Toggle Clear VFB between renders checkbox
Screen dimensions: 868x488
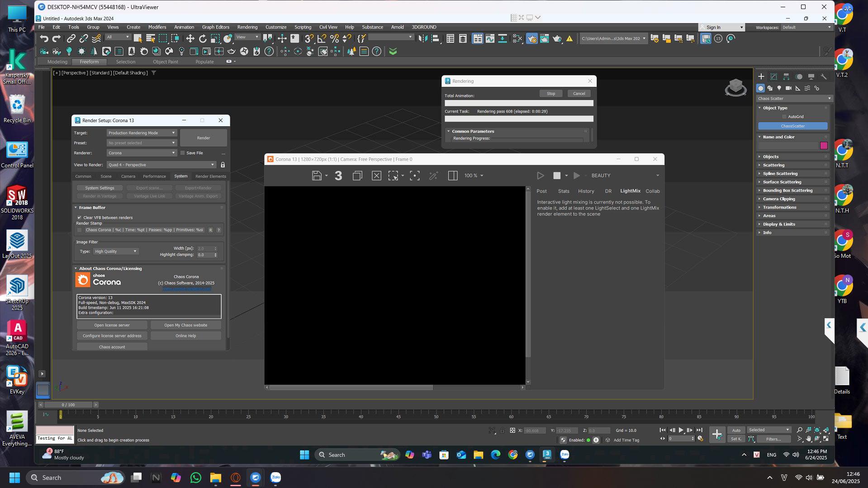(80, 218)
